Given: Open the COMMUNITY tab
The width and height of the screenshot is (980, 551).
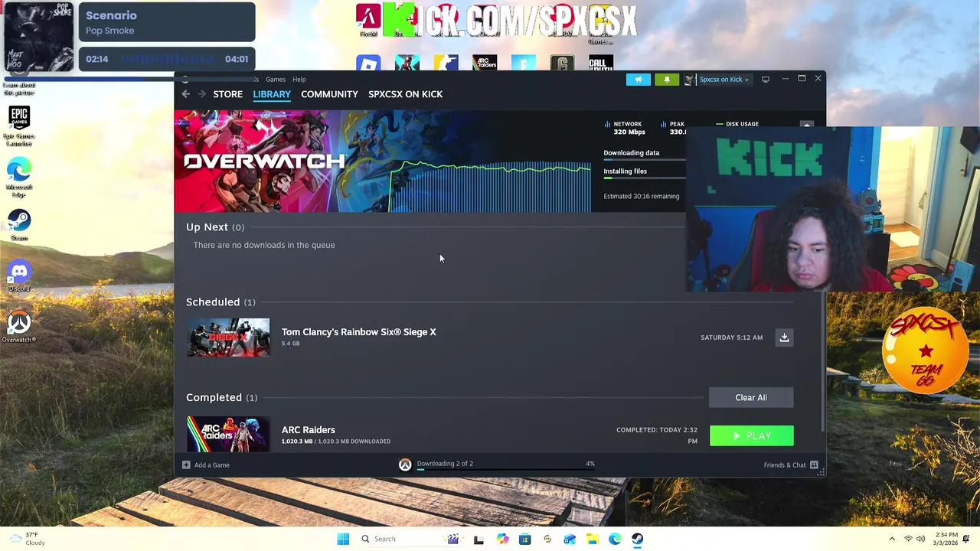Looking at the screenshot, I should click(x=329, y=94).
